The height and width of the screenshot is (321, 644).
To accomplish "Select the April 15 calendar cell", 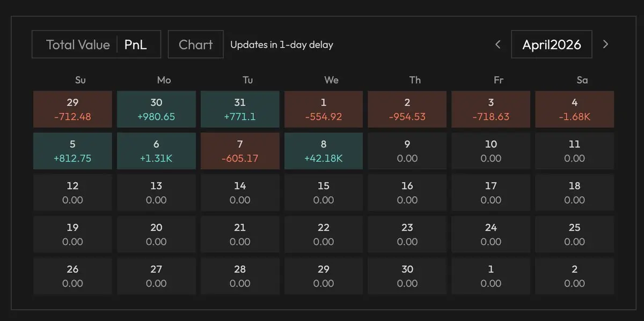I will pos(324,193).
